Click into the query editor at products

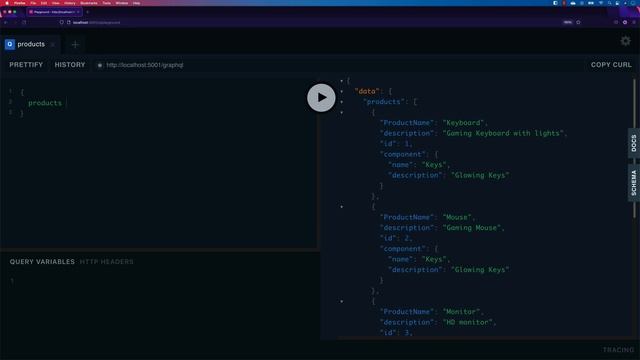coord(45,103)
